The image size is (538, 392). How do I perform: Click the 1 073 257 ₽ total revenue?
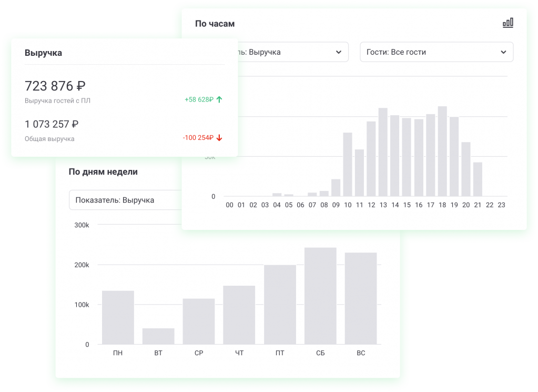coord(52,124)
